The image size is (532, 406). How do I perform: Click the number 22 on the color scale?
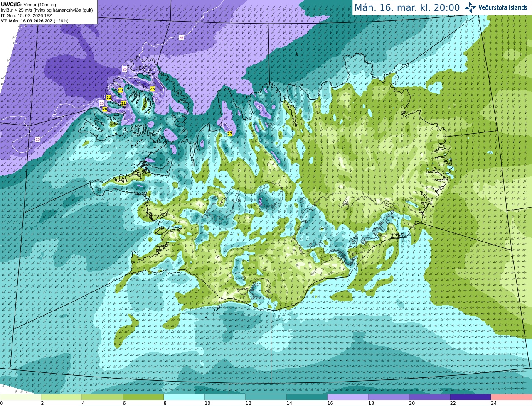[453, 403]
